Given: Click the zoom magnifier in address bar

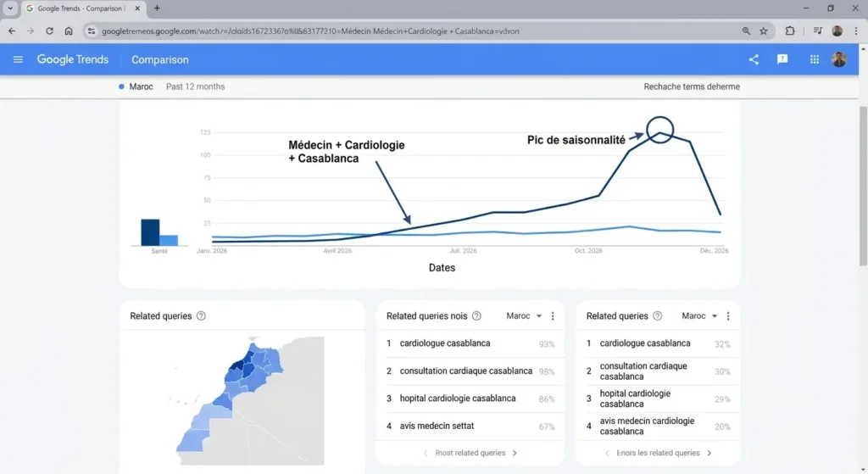Looking at the screenshot, I should pos(746,31).
